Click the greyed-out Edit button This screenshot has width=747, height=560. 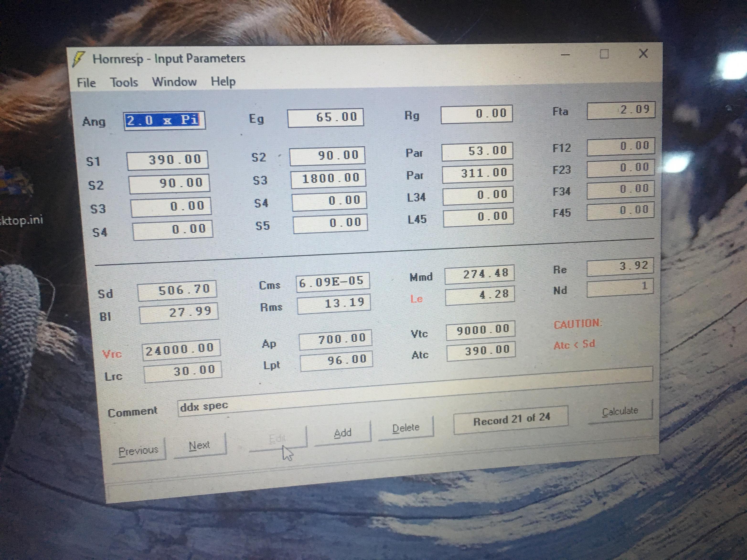pos(277,438)
